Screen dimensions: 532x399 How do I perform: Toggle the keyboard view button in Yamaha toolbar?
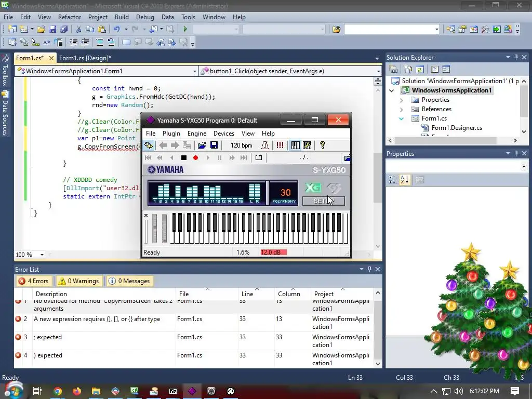pos(296,145)
